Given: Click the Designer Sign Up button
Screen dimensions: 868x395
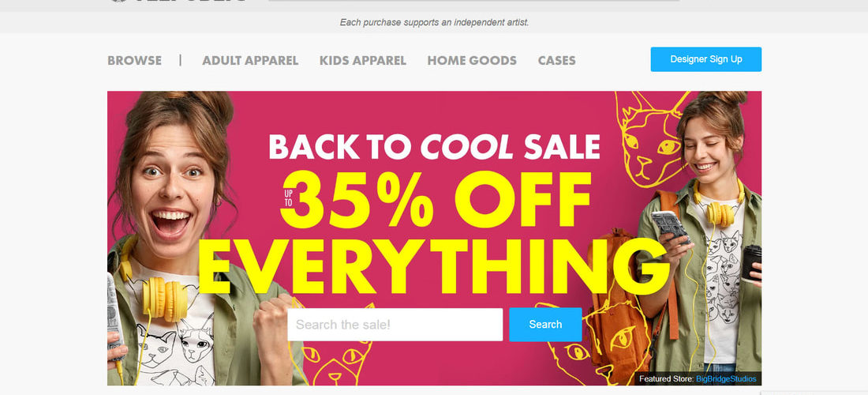Looking at the screenshot, I should click(705, 59).
